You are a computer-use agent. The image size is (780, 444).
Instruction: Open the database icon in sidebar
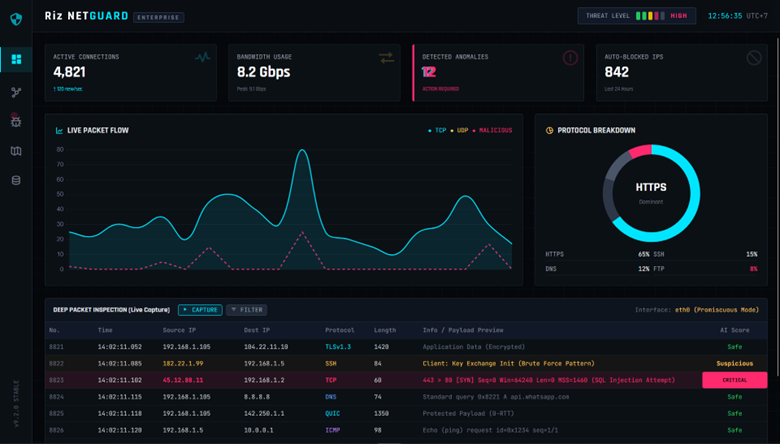point(16,181)
